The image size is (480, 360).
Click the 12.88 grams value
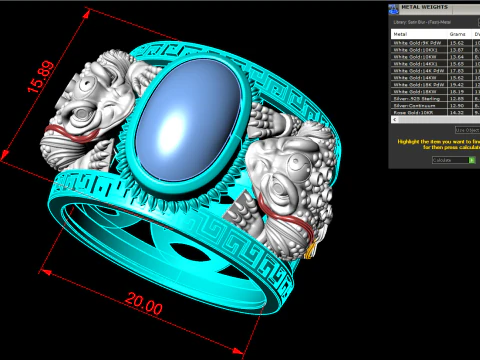[457, 99]
